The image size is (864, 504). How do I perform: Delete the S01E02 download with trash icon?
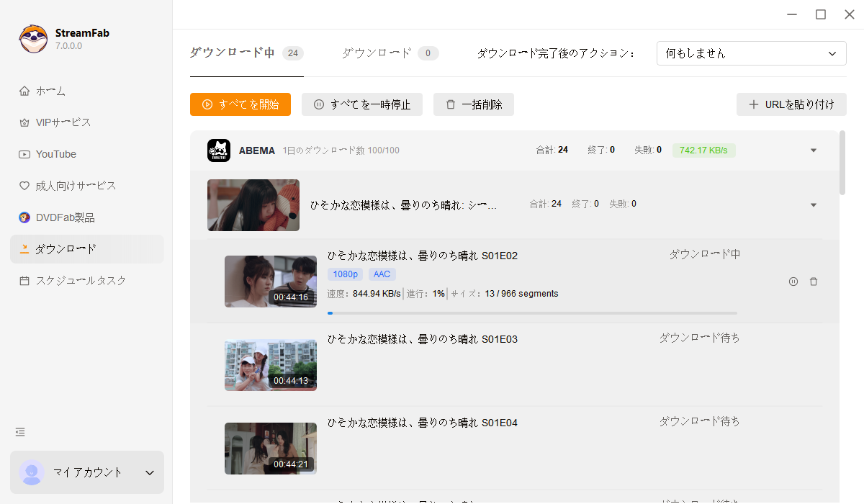(814, 282)
